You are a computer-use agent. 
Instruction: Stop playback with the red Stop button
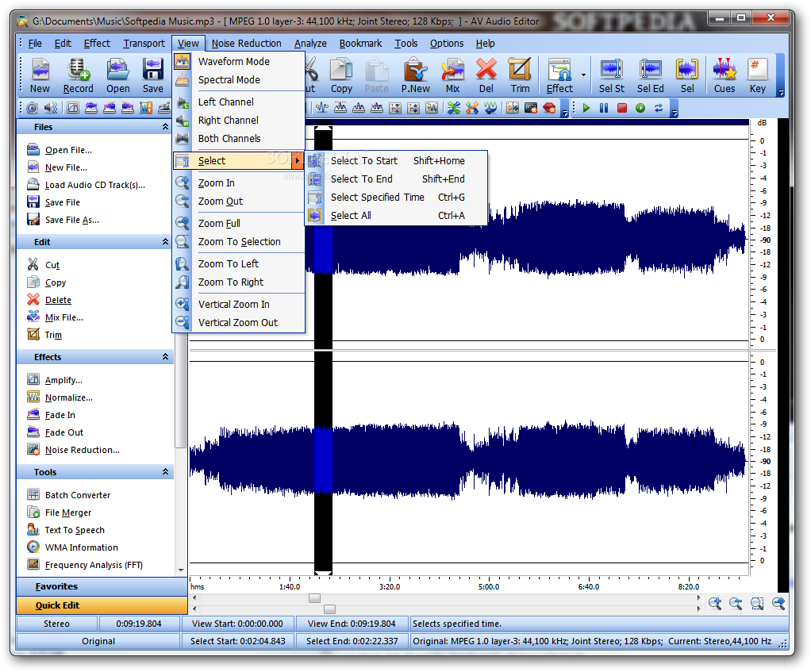click(x=622, y=108)
